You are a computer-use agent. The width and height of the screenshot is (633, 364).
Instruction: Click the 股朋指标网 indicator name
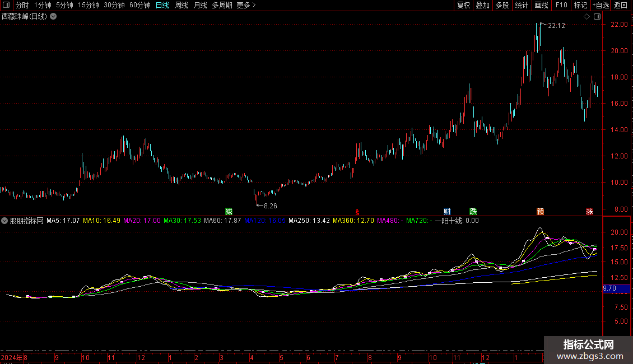27,221
